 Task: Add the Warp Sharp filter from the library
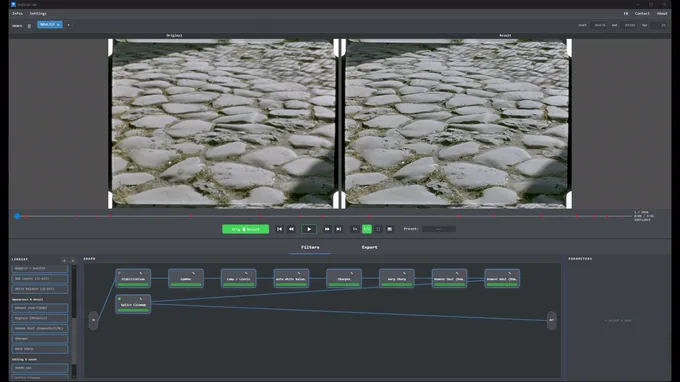[40, 349]
